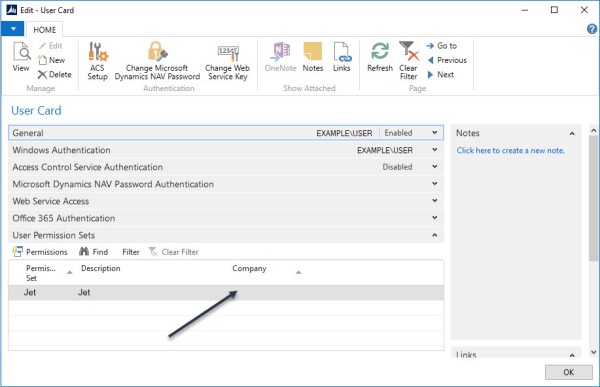
Task: Show attached Notes from the ribbon
Action: 313,57
